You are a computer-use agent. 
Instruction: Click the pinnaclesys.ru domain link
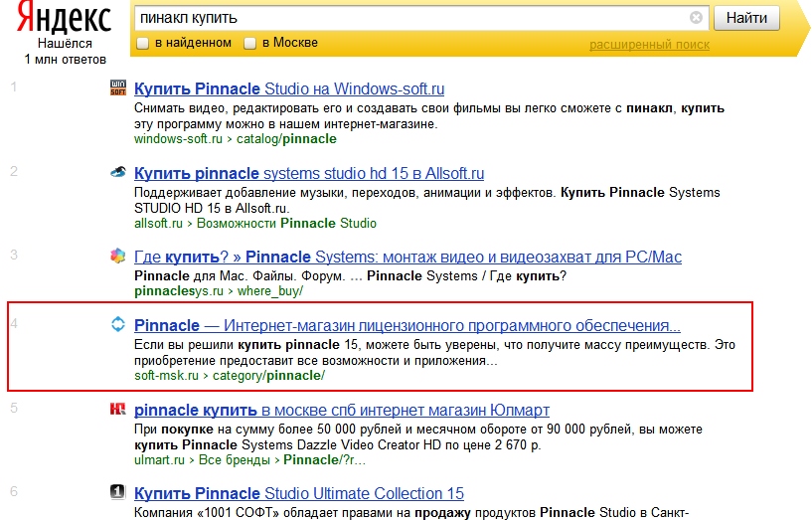click(179, 291)
